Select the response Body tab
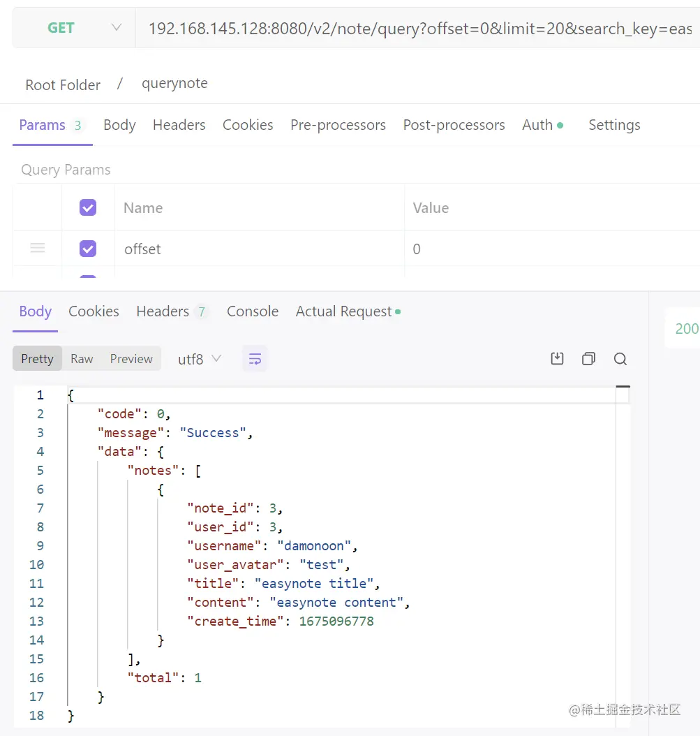Viewport: 700px width, 736px height. [x=35, y=311]
